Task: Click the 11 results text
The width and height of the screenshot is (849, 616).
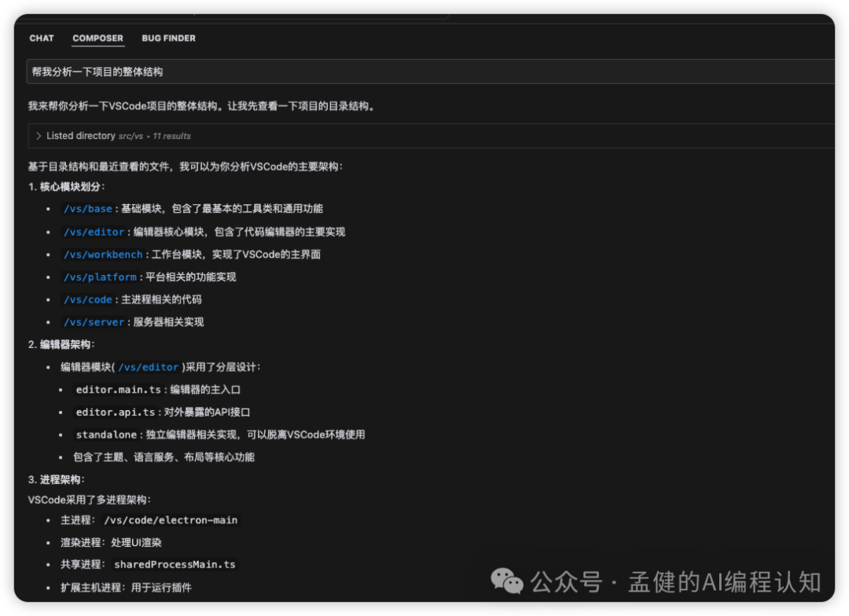Action: (x=171, y=137)
